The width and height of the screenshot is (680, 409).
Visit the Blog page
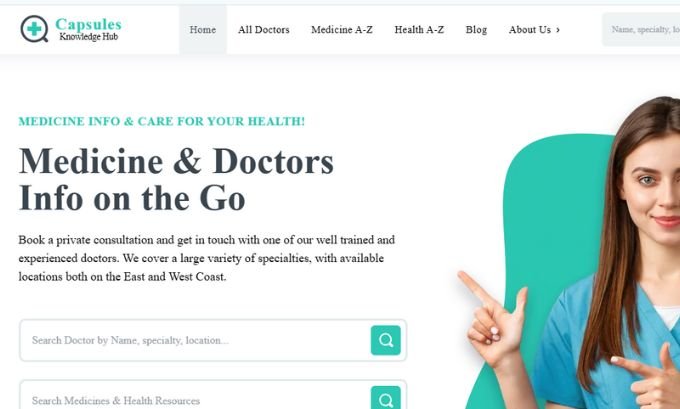476,30
